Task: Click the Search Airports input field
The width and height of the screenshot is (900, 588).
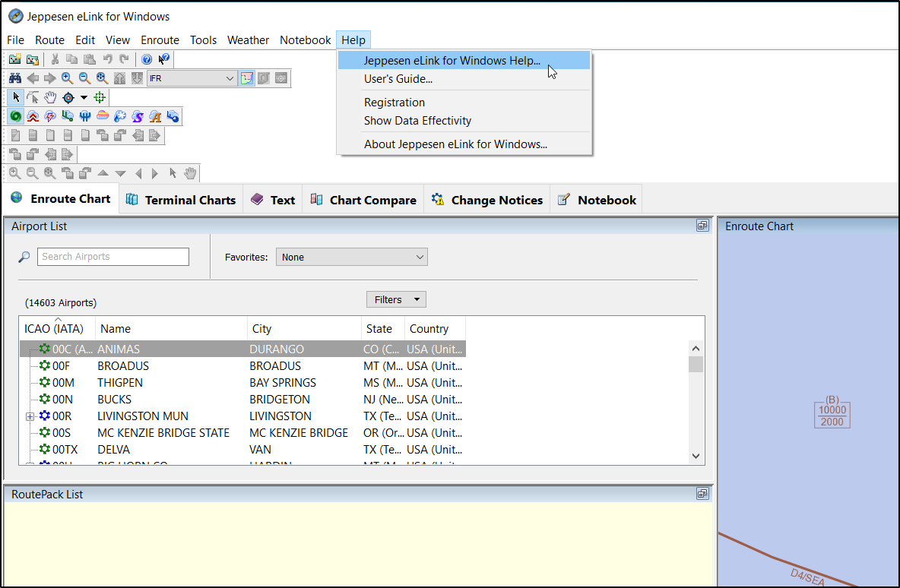Action: click(112, 257)
